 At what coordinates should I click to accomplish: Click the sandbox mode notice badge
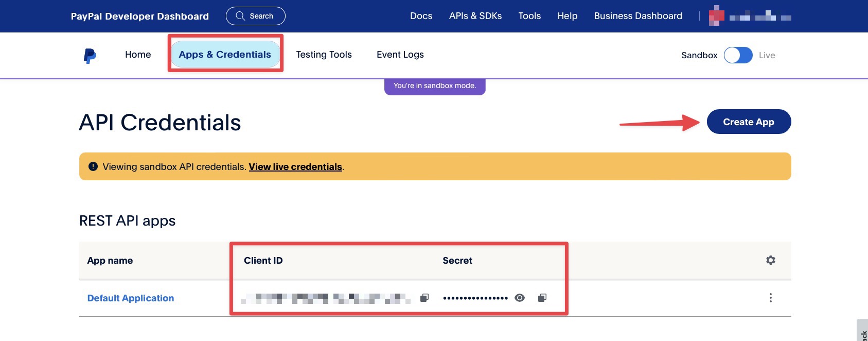pos(435,86)
